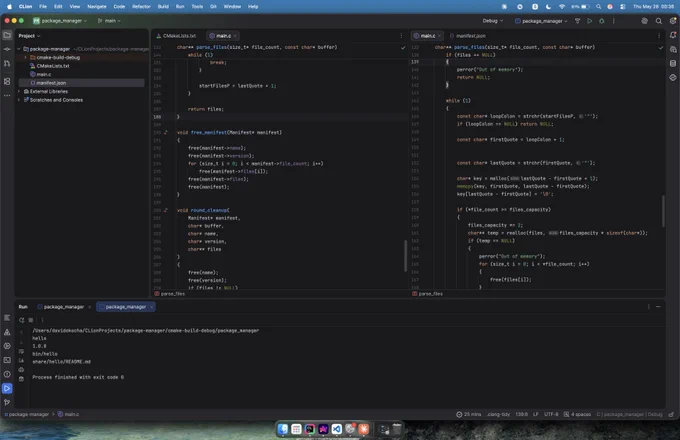The width and height of the screenshot is (680, 440).
Task: Open the Services tool window icon
Action: pyautogui.click(x=7, y=346)
